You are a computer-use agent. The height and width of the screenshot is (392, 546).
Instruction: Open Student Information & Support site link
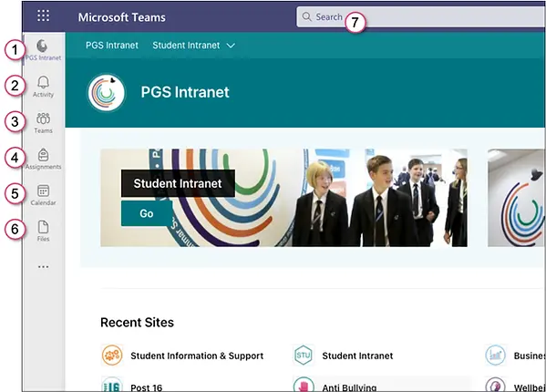click(x=197, y=356)
